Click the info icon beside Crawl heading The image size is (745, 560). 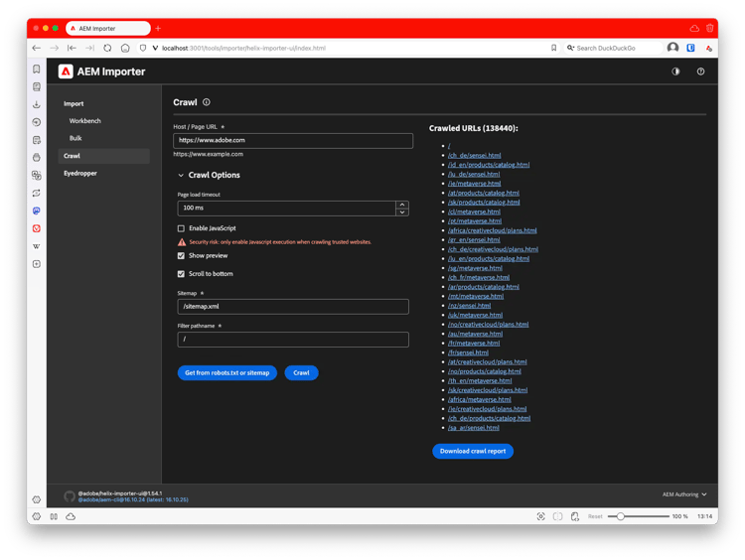pos(207,102)
